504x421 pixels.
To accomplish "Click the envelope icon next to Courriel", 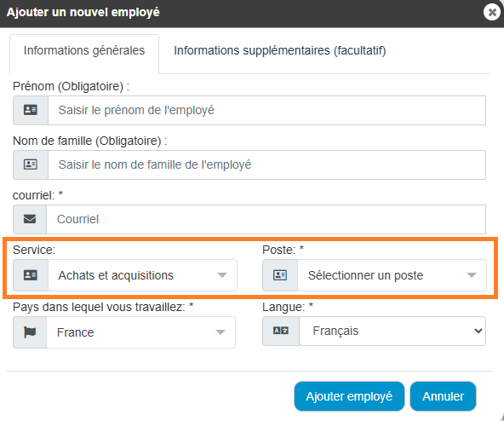I will click(30, 219).
